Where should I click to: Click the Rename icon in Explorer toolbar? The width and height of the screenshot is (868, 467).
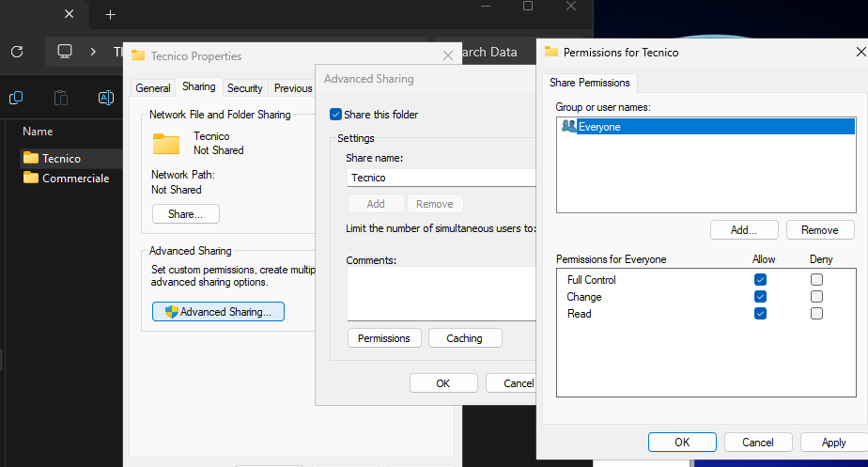pos(105,98)
